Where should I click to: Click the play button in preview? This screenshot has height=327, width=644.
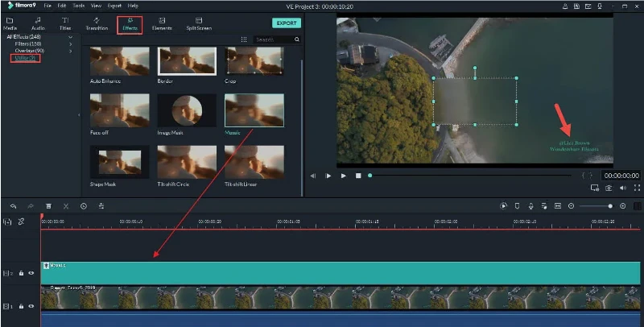click(x=344, y=176)
